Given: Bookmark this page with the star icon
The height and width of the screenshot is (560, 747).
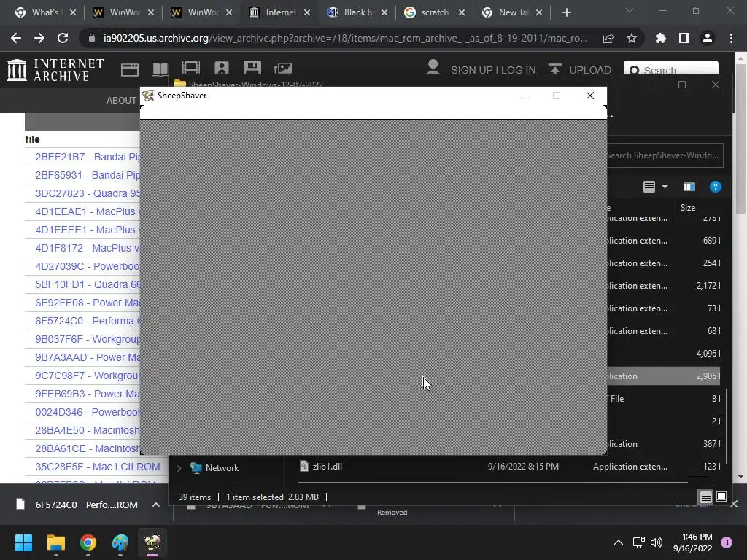Looking at the screenshot, I should tap(632, 38).
